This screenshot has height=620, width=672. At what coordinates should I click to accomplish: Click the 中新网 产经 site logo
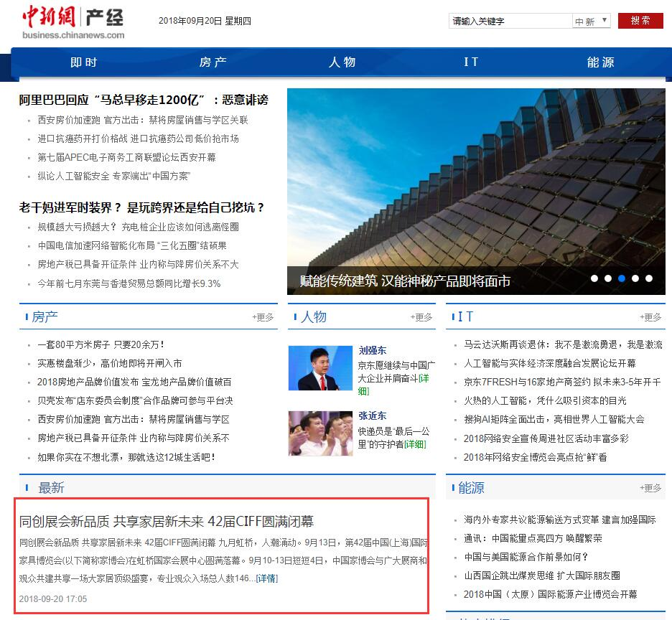(x=73, y=23)
